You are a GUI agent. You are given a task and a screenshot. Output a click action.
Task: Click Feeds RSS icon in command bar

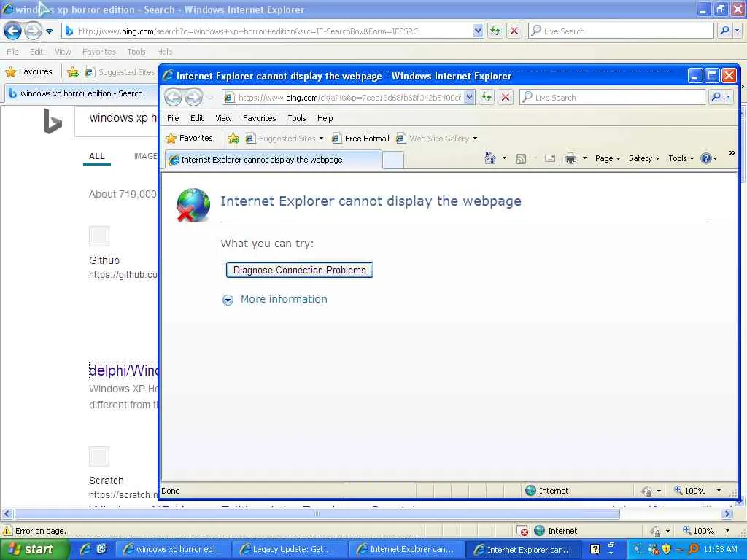[x=521, y=158]
